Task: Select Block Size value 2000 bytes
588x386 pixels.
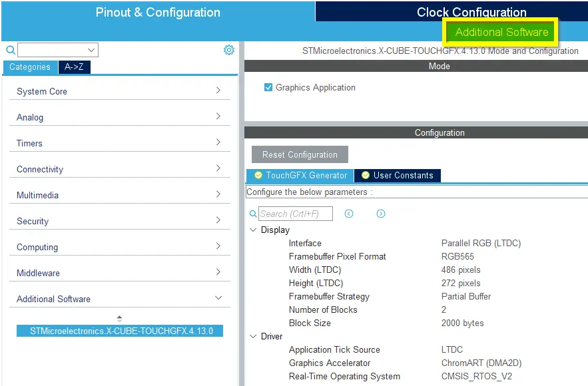Action: [x=462, y=323]
